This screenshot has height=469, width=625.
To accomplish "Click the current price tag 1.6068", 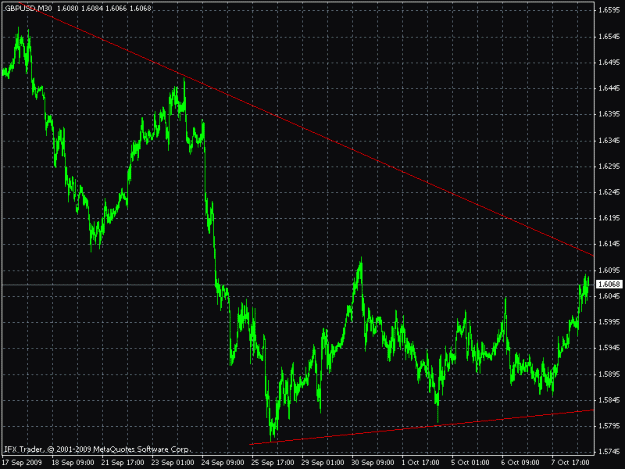I will 609,284.
